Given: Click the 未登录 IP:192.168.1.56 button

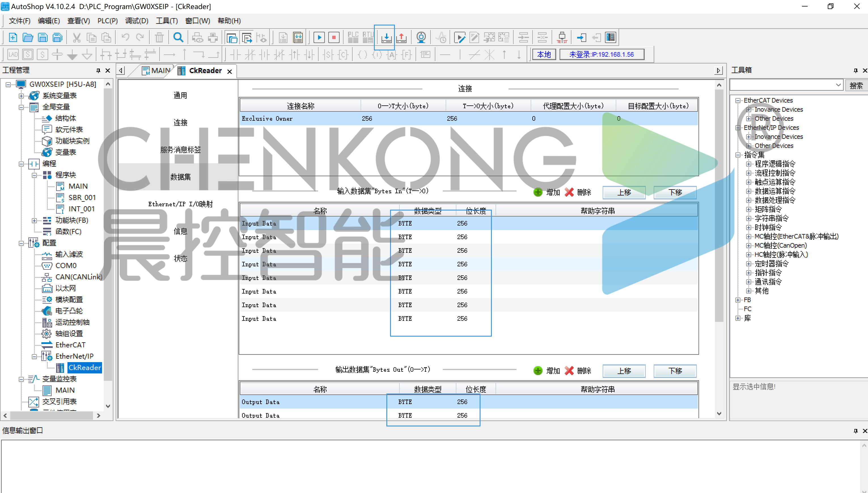Looking at the screenshot, I should (x=602, y=54).
